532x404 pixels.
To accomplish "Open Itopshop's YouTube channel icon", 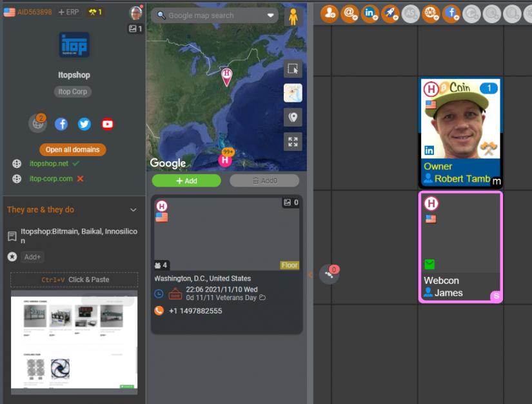I will tap(108, 124).
